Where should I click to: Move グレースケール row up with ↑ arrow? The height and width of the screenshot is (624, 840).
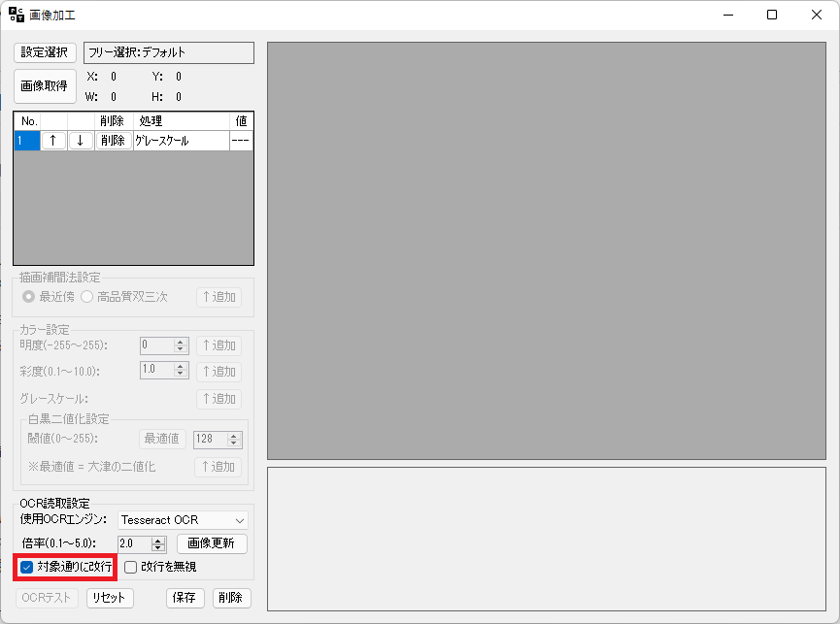pyautogui.click(x=53, y=140)
